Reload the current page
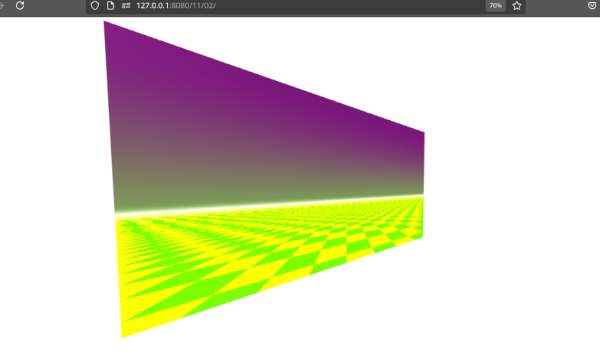Image resolution: width=600 pixels, height=360 pixels. 20,5
